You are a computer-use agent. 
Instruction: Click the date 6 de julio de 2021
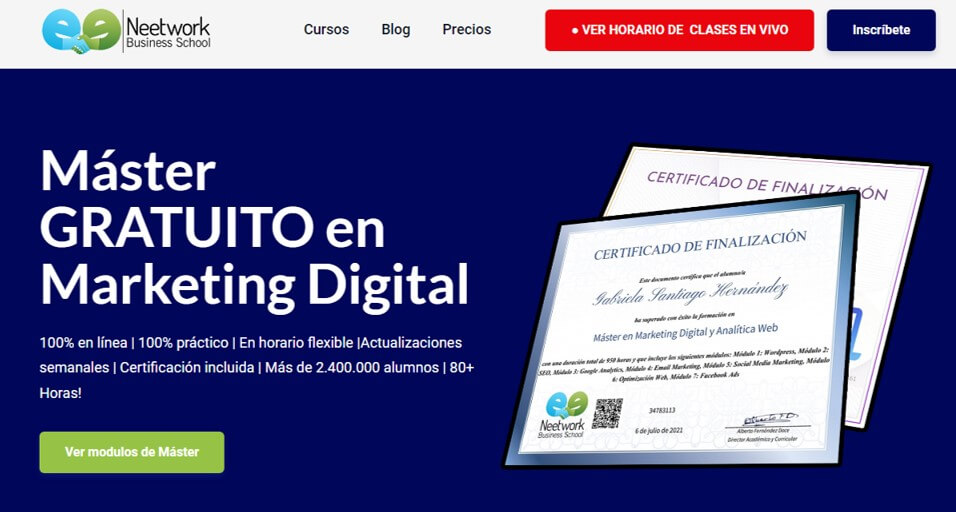click(x=659, y=430)
